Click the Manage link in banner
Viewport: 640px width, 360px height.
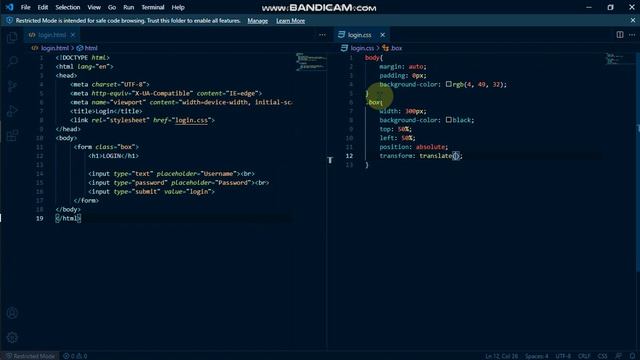click(x=258, y=21)
